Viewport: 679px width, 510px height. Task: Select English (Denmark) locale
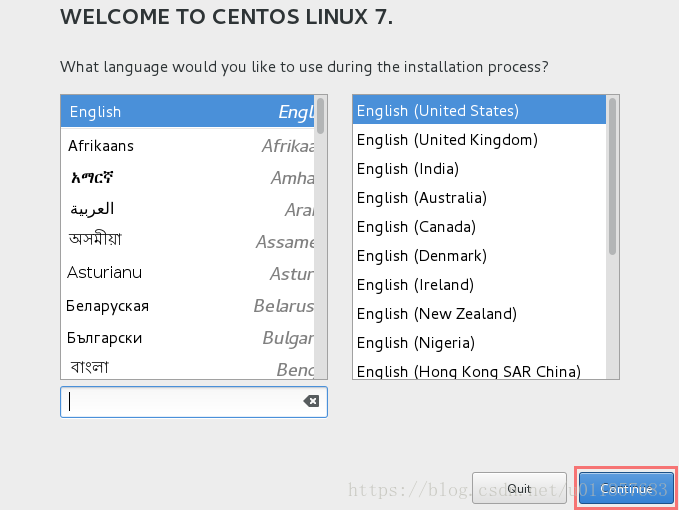tap(479, 256)
